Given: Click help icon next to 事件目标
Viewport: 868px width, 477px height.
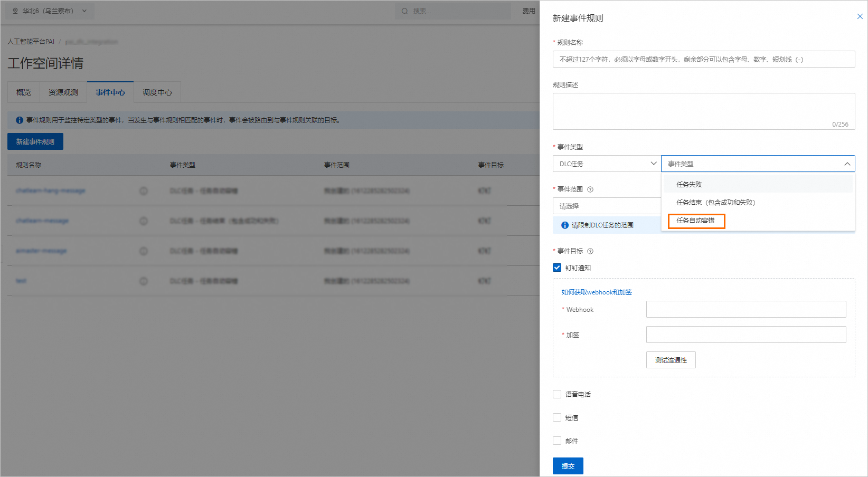Looking at the screenshot, I should coord(590,251).
